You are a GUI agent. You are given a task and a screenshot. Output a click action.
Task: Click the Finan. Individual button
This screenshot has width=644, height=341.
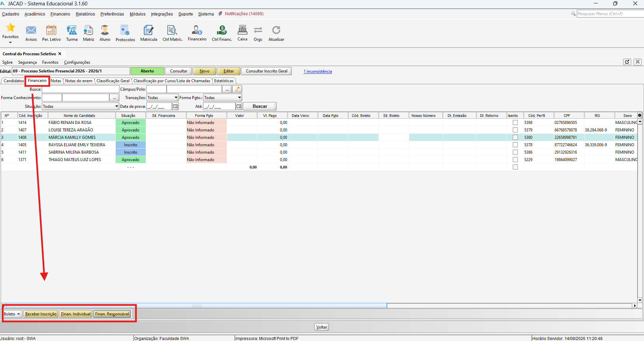[x=76, y=314]
